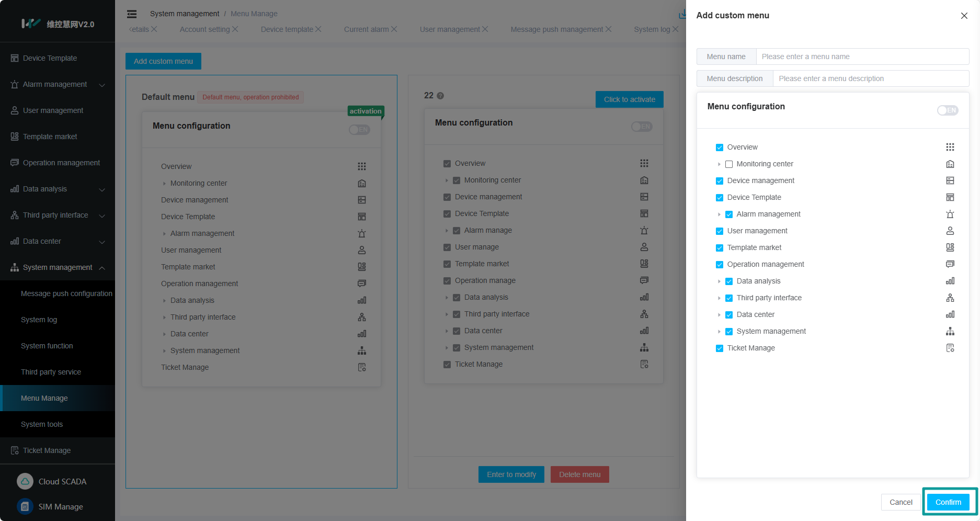This screenshot has width=980, height=521.
Task: Expand the System management node in the dialog
Action: point(719,332)
